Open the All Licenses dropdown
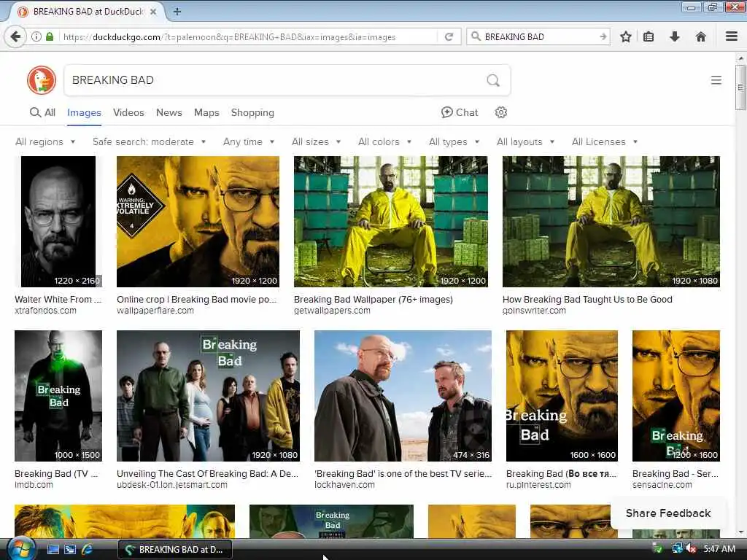This screenshot has height=560, width=747. point(605,142)
